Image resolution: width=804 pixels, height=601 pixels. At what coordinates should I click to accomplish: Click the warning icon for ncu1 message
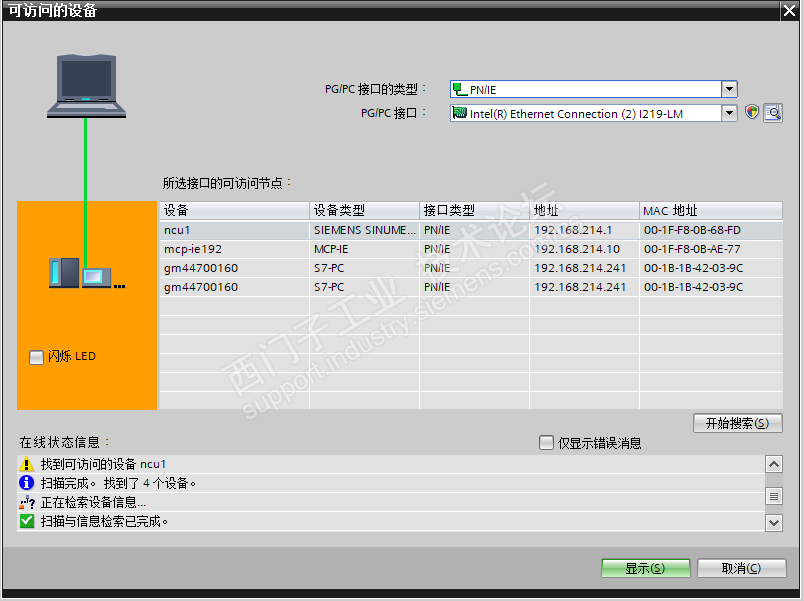pyautogui.click(x=26, y=464)
